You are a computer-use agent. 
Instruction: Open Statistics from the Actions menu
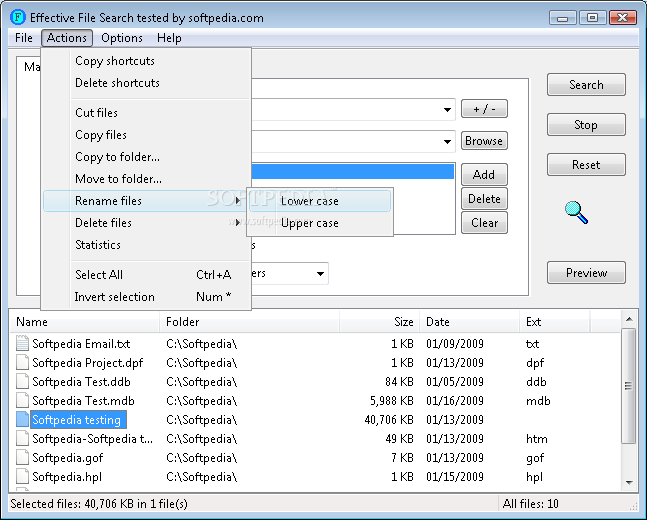(147, 245)
